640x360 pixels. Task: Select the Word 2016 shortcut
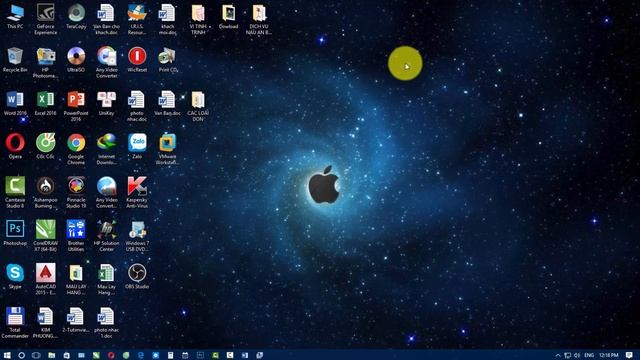(x=15, y=103)
